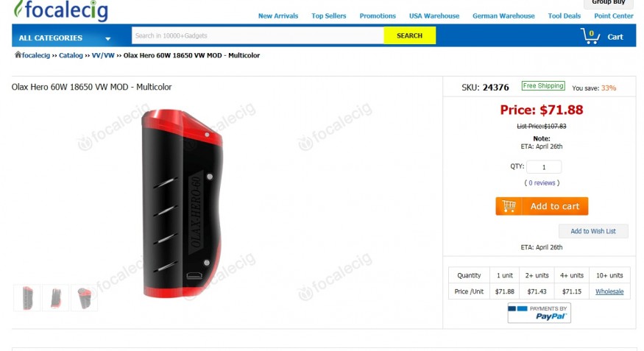Open the Top Sellers menu item
This screenshot has height=351, width=644.
328,16
